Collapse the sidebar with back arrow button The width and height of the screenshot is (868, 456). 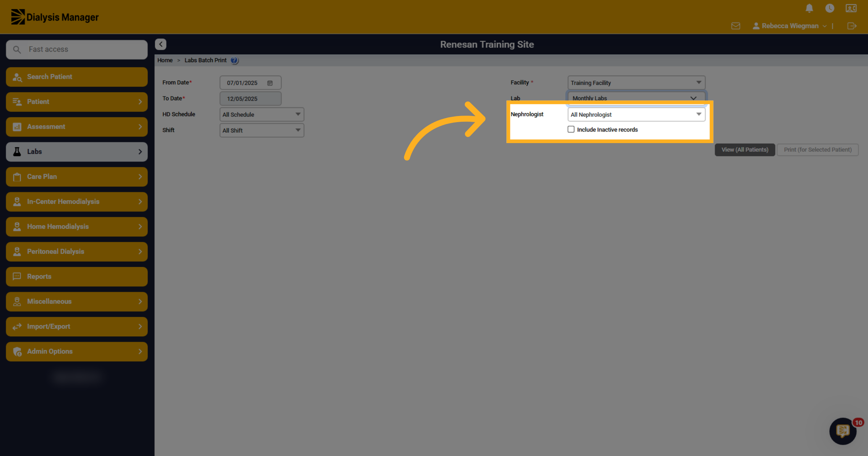161,44
